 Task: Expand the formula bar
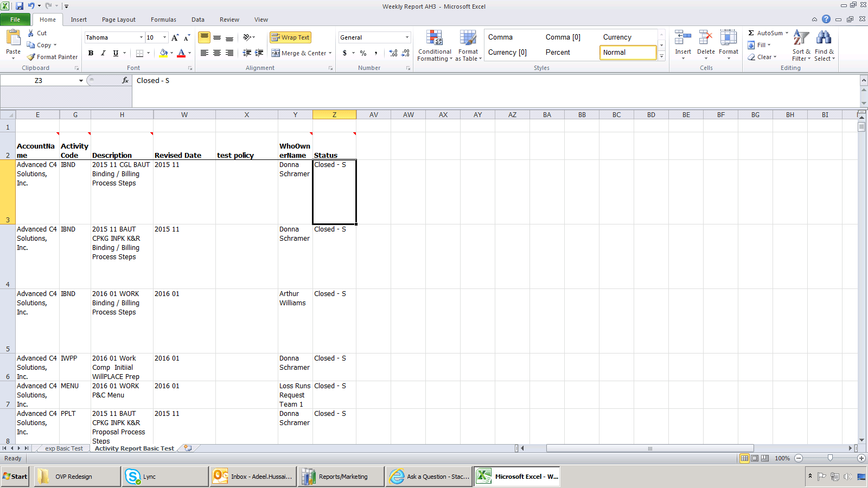(864, 80)
